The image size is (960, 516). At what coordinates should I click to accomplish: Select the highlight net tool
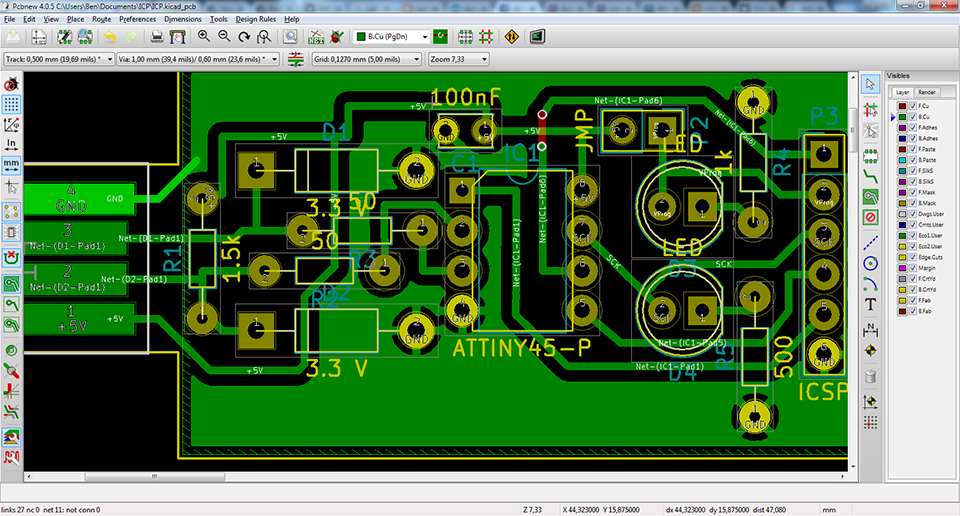click(870, 110)
